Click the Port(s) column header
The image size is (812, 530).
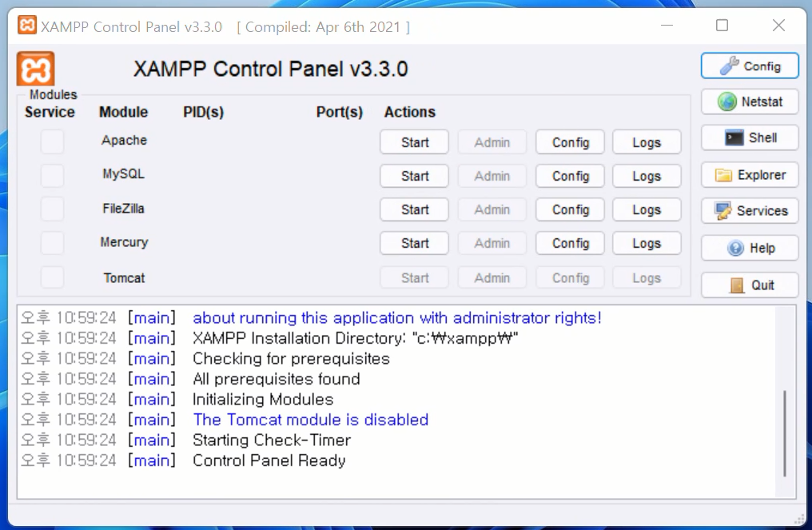339,112
